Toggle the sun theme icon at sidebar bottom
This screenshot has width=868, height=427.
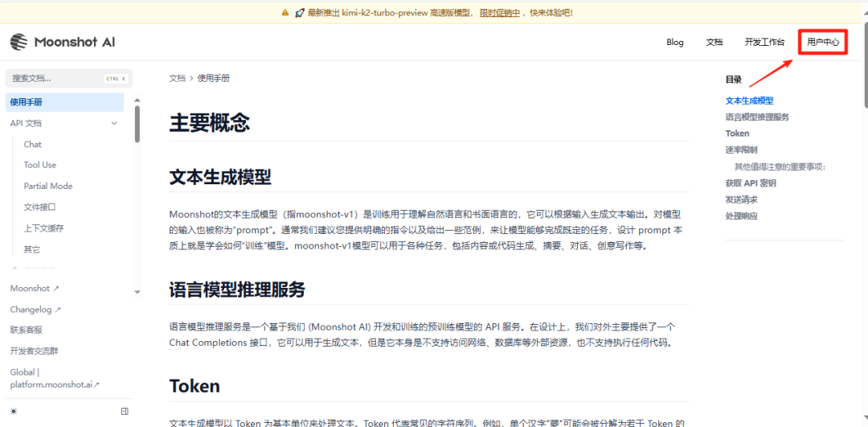14,412
